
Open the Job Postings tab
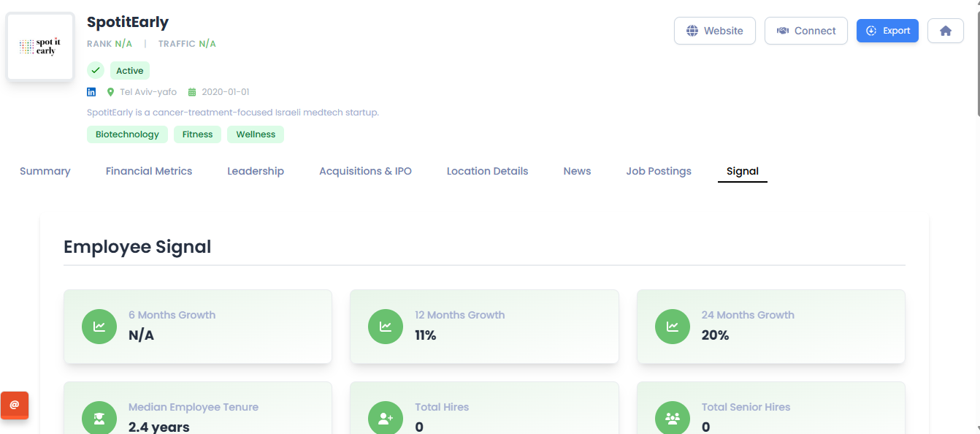tap(659, 171)
